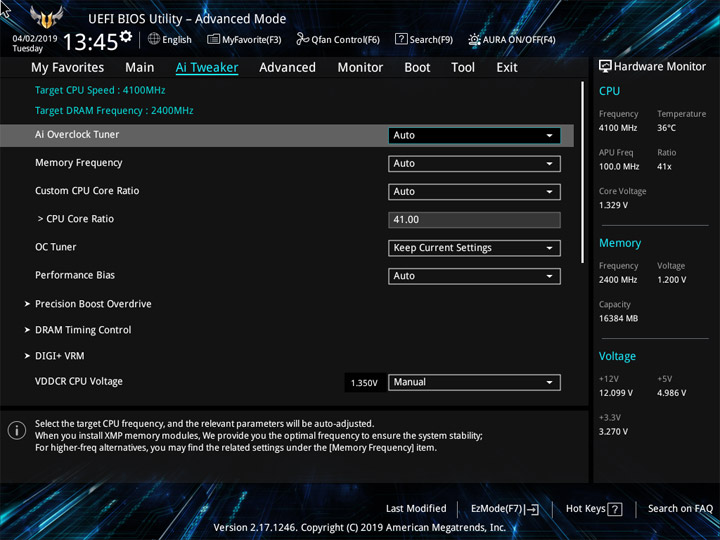The image size is (720, 540).
Task: Open the Performance Bias dropdown
Action: pyautogui.click(x=474, y=276)
